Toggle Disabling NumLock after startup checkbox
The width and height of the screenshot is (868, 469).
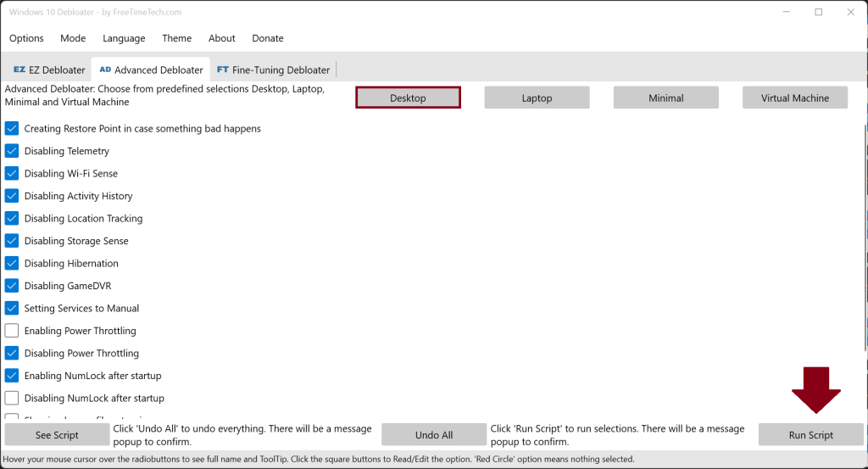(x=12, y=398)
